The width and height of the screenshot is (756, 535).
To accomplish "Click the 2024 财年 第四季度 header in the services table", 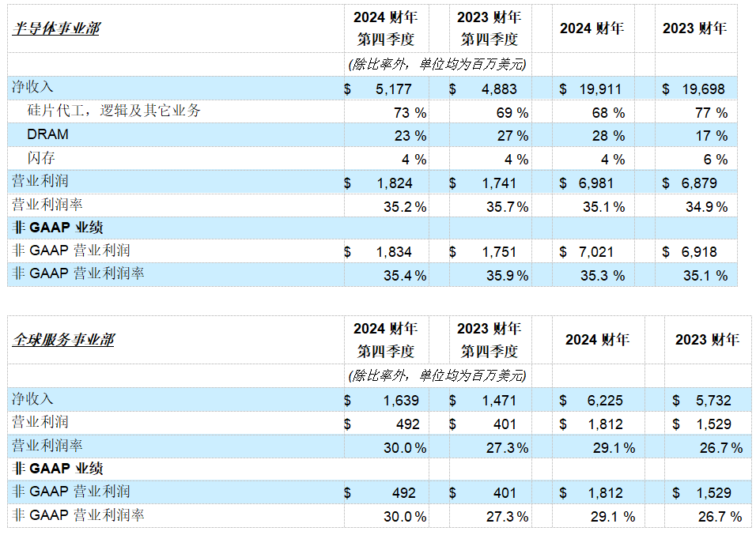I will tap(385, 340).
